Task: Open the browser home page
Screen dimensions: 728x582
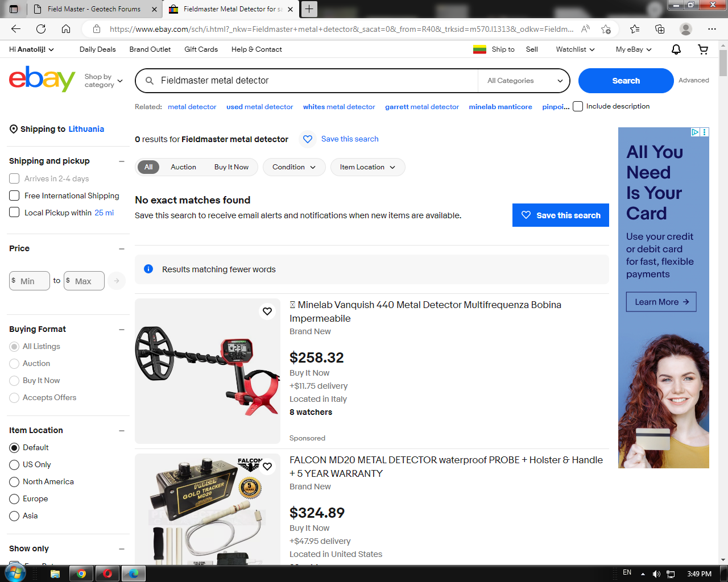Action: (x=66, y=29)
